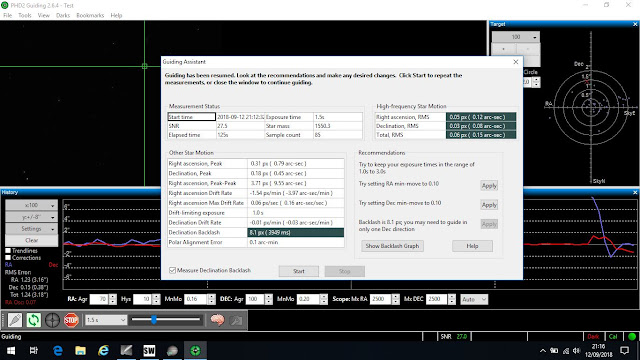Click Target panel zoom-in plus button

pos(503,49)
